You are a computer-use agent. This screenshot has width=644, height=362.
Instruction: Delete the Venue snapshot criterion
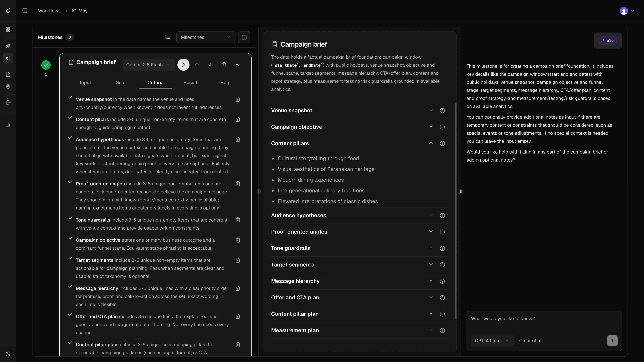(x=238, y=99)
